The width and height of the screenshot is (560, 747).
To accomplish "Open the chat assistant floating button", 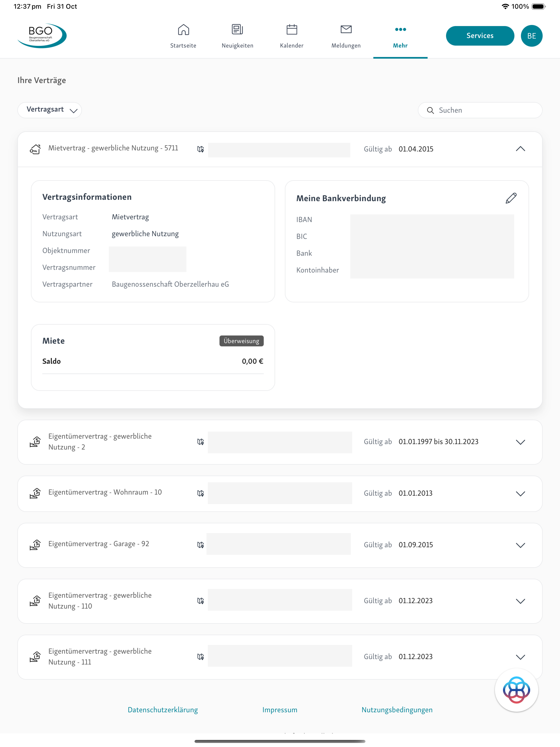I will (516, 690).
